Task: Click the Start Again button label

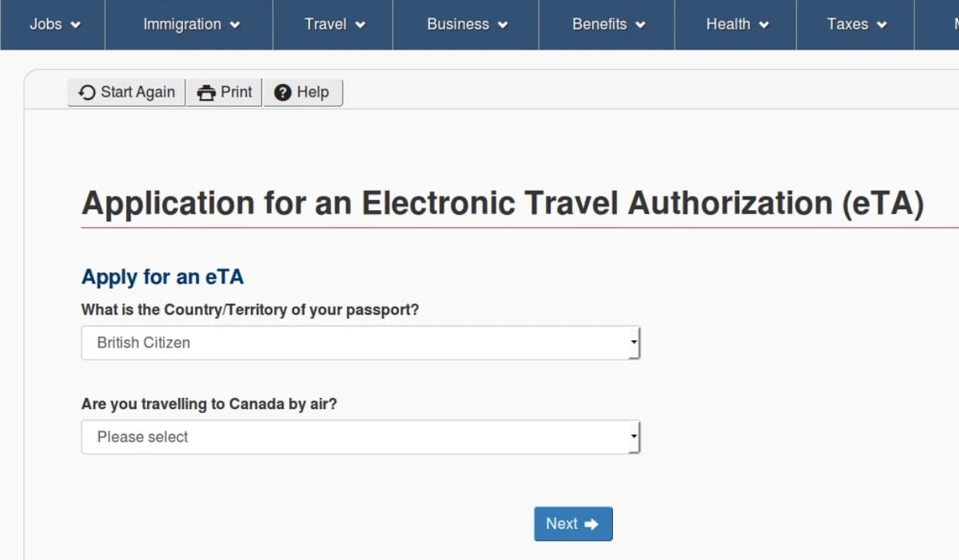Action: click(x=137, y=93)
